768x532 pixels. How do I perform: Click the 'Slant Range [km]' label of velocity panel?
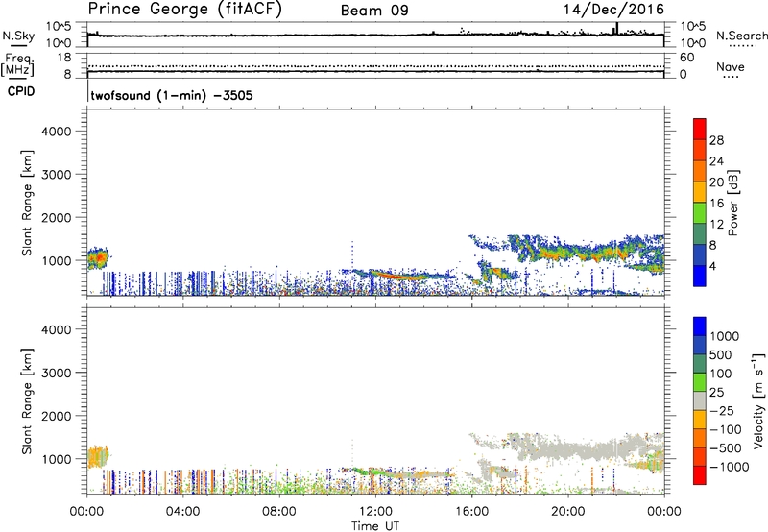27,401
